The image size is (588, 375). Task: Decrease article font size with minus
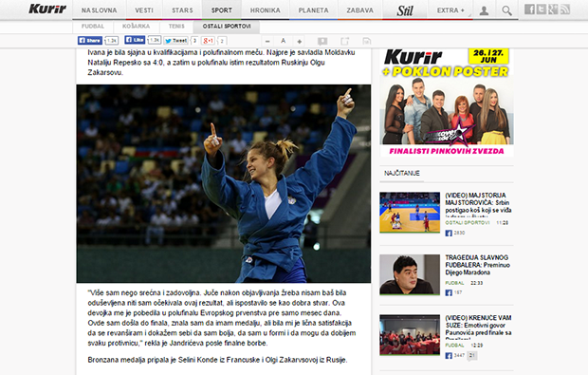pyautogui.click(x=267, y=41)
